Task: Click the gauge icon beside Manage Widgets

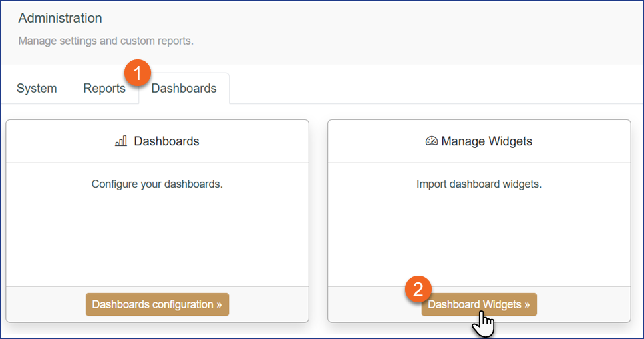Action: [432, 141]
